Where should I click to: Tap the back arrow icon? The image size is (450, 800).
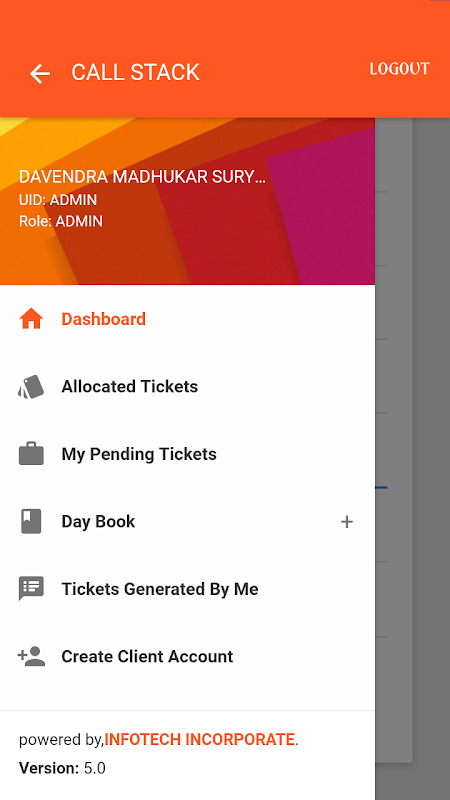click(x=40, y=73)
